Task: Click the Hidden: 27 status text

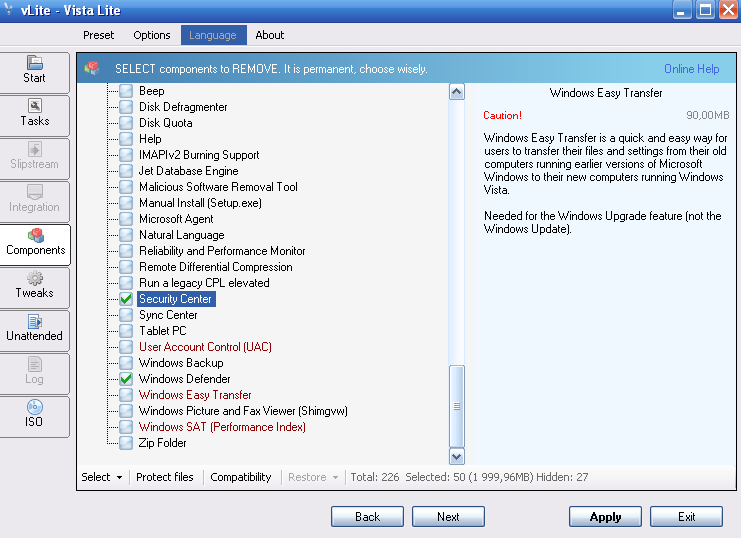Action: pyautogui.click(x=562, y=477)
